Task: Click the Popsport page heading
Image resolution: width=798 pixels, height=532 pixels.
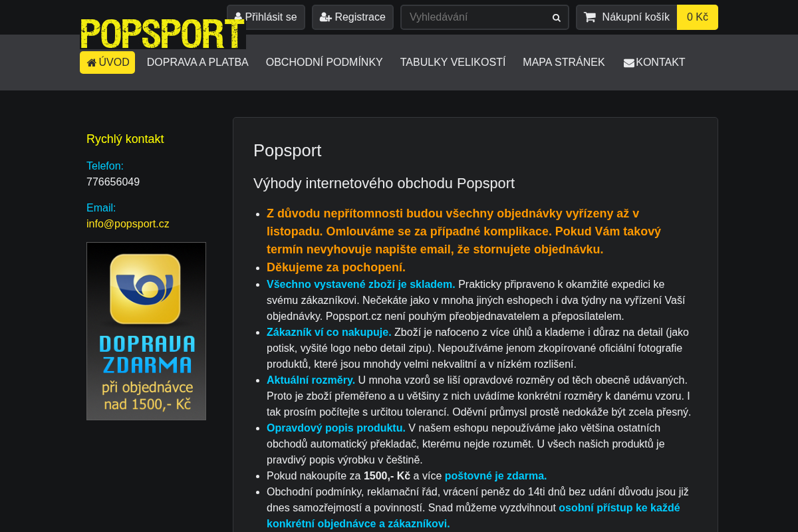Action: 287,150
